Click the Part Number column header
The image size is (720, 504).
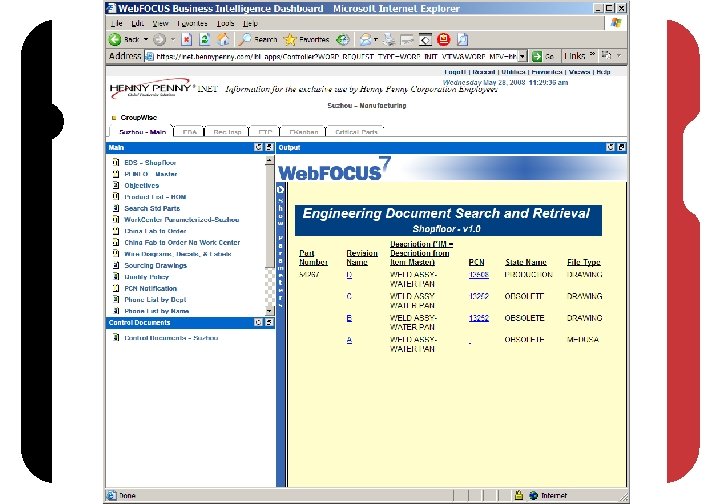tap(313, 258)
